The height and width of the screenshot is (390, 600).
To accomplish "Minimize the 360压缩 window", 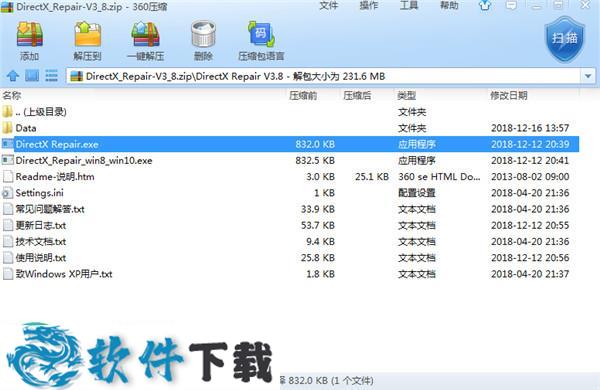I will coord(536,5).
